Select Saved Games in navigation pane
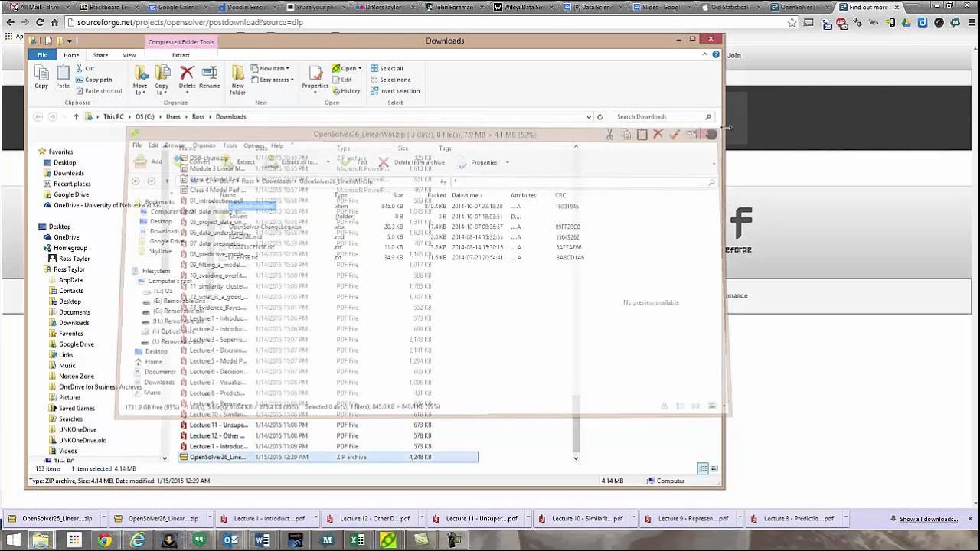The height and width of the screenshot is (551, 980). tap(77, 409)
